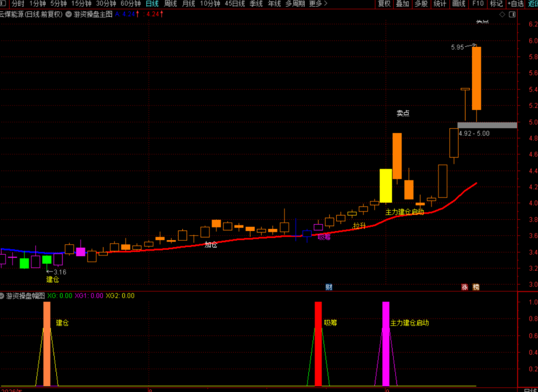The height and width of the screenshot is (392, 538).
Task: Click the square icon left of 分时
Action: click(3, 4)
